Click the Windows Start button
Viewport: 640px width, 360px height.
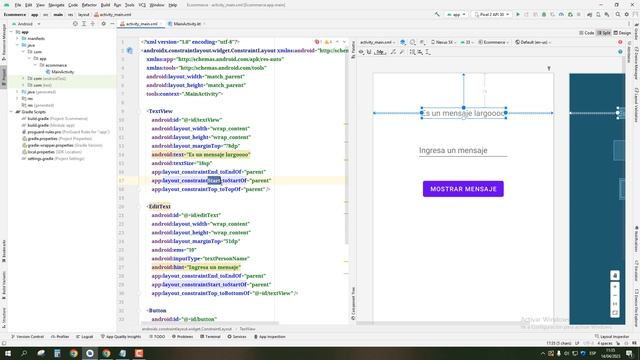pos(7,353)
